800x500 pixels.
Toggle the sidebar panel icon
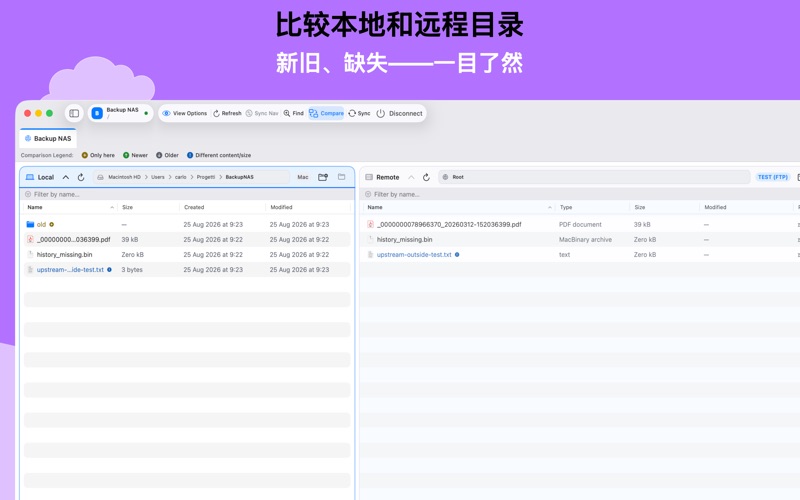click(x=74, y=113)
